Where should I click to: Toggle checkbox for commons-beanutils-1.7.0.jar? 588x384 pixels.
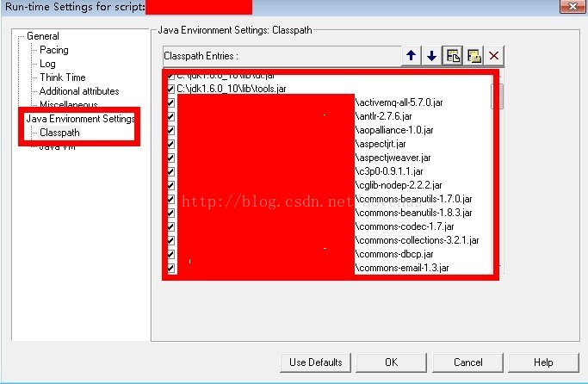171,199
